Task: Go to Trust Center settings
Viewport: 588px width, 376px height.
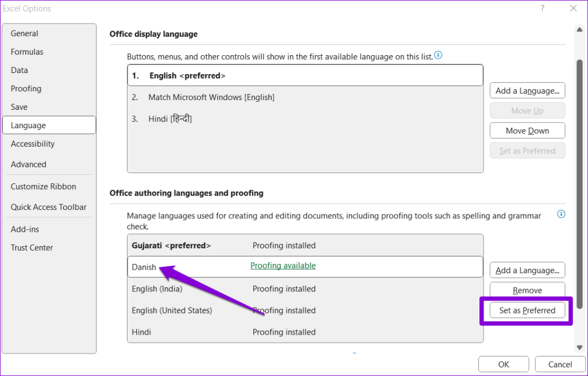Action: click(x=32, y=248)
